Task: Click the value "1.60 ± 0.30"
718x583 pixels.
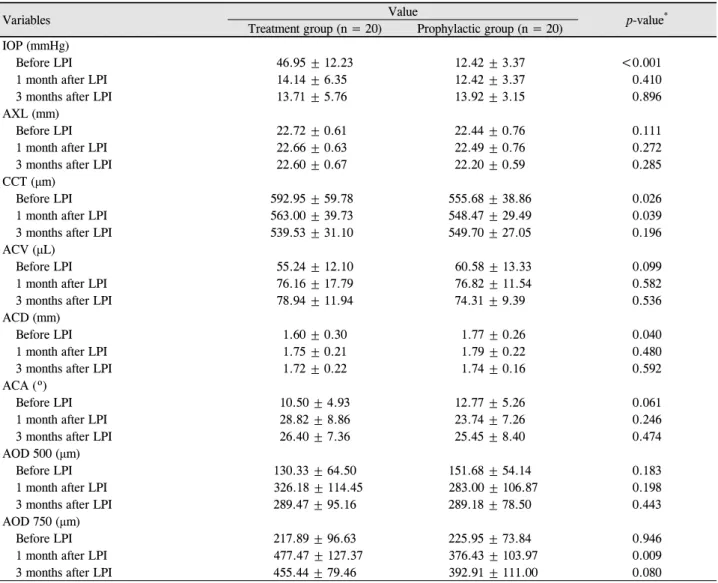Action: [x=315, y=335]
